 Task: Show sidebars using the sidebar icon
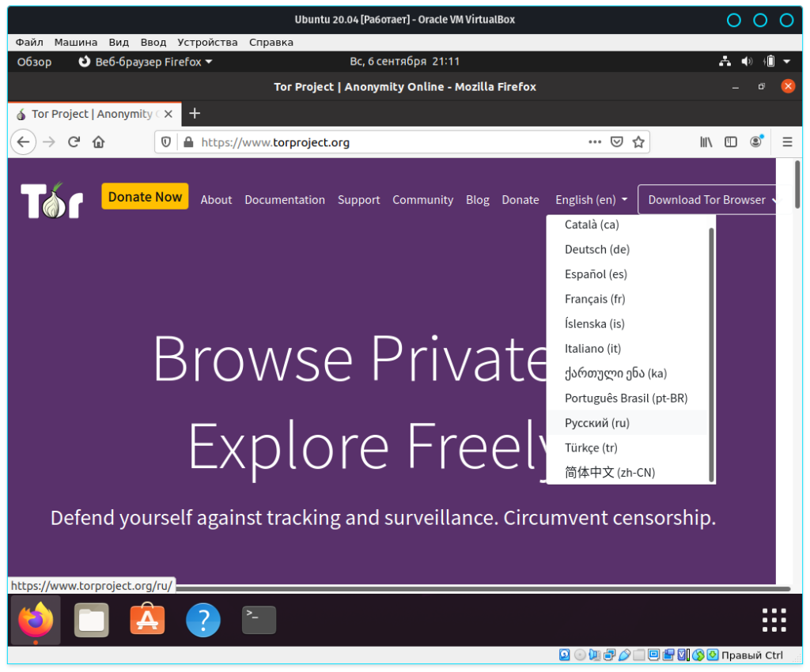[x=731, y=142]
